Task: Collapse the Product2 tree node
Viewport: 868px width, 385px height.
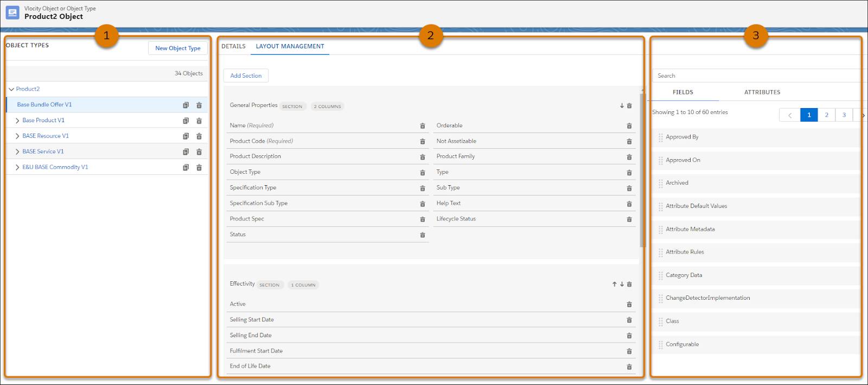Action: coord(11,89)
